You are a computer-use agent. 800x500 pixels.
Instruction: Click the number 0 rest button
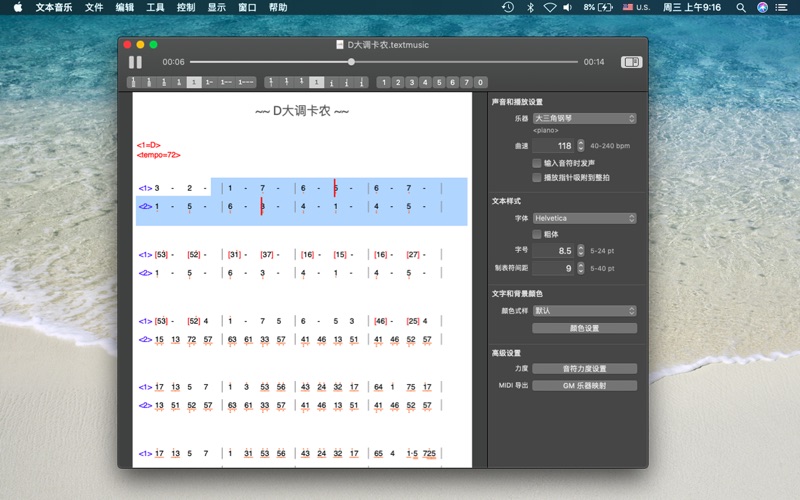click(x=481, y=82)
